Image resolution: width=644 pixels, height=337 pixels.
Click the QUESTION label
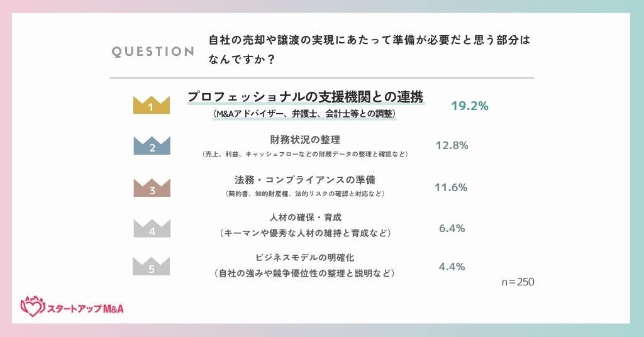click(x=153, y=52)
